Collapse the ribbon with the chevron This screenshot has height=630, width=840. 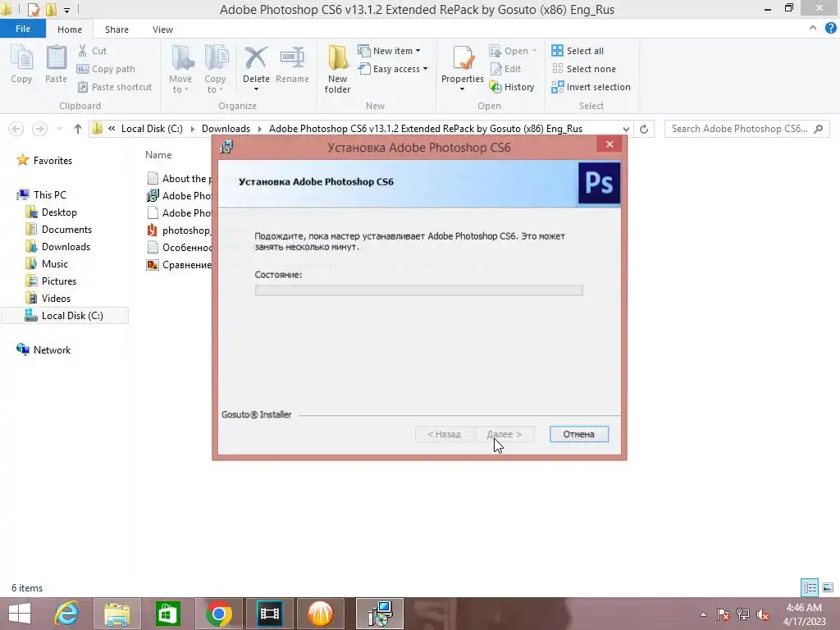(x=813, y=29)
